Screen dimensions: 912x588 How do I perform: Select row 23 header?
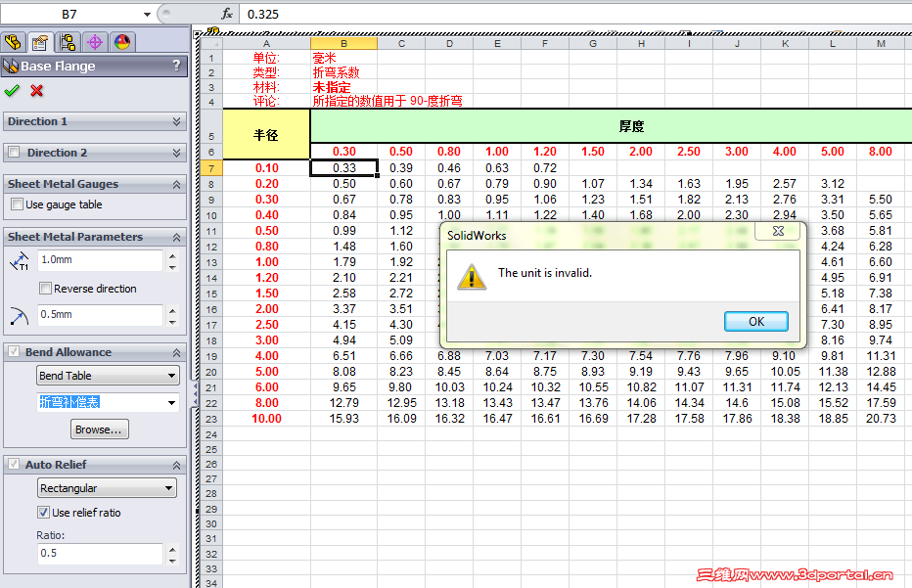pos(211,420)
